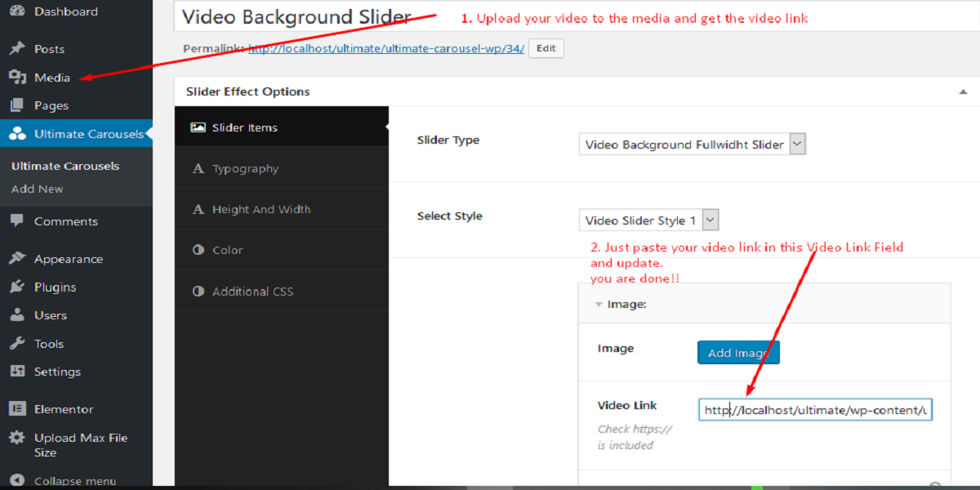
Task: Click the Slider Effect Options heading
Action: (x=248, y=91)
